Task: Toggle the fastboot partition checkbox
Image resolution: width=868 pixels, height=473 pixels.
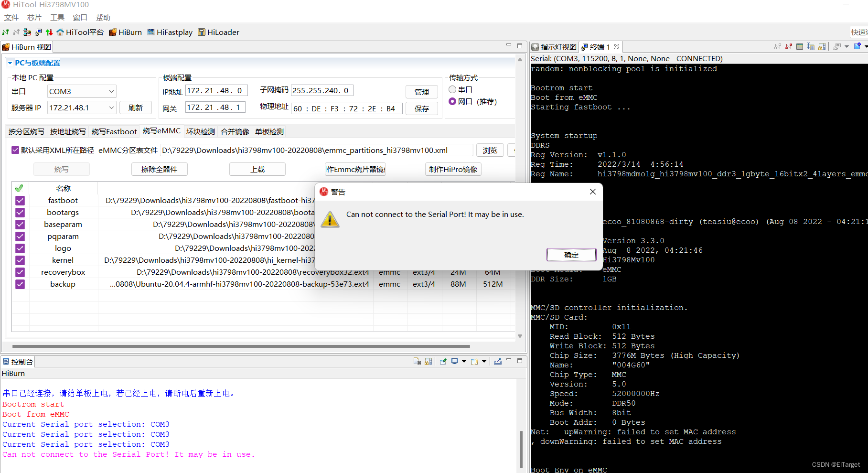Action: coord(20,200)
